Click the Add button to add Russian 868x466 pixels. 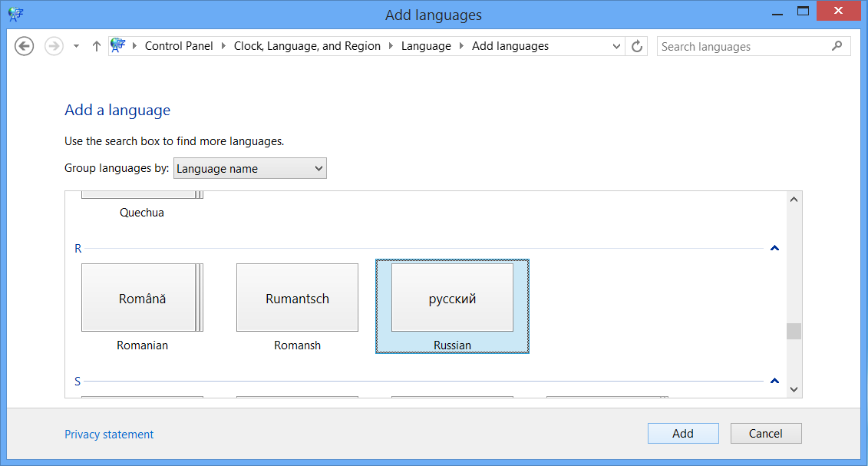[682, 433]
